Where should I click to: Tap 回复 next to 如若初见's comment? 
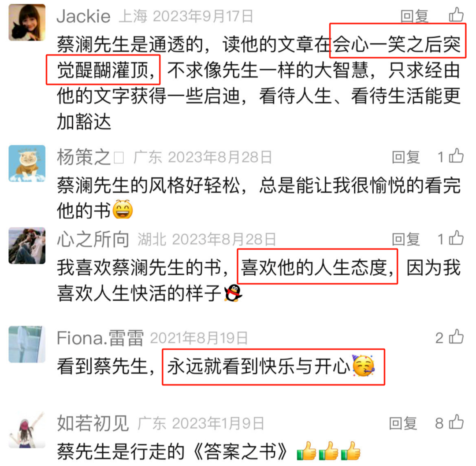[403, 423]
